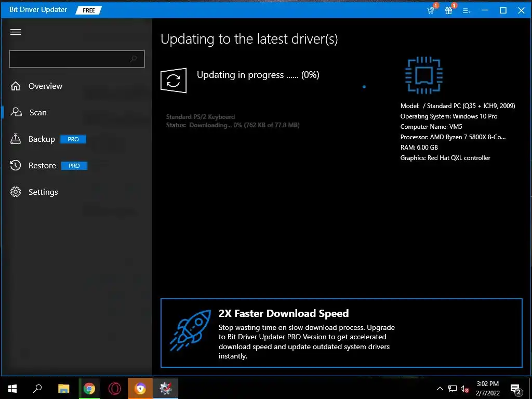Open the notification center icon
Screen dimensions: 532x399
(x=516, y=389)
